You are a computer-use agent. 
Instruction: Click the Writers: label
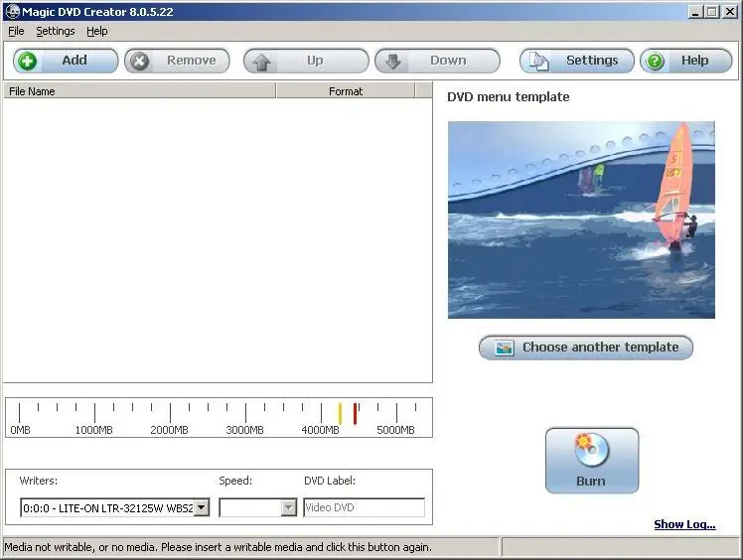(39, 481)
